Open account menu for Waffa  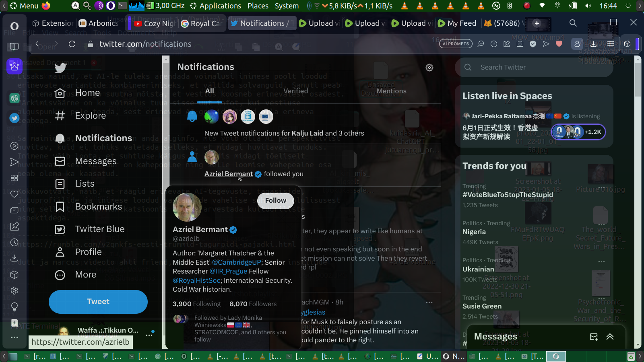click(149, 335)
